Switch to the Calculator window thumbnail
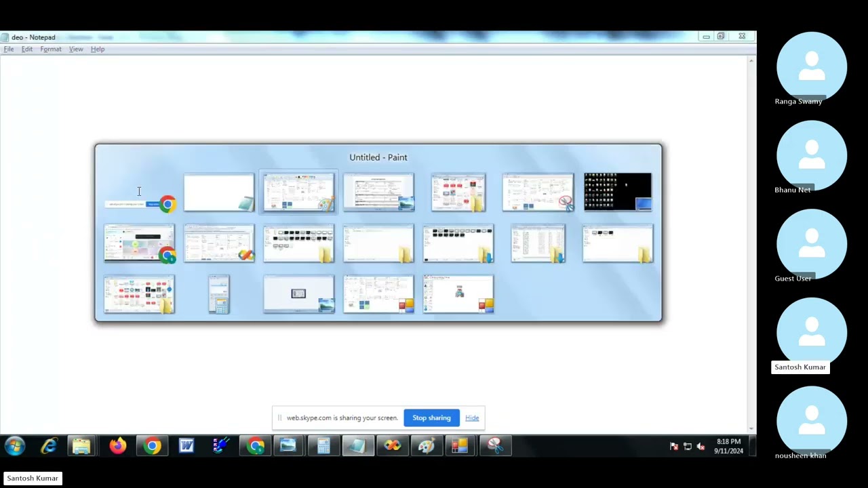This screenshot has height=488, width=868. tap(219, 295)
